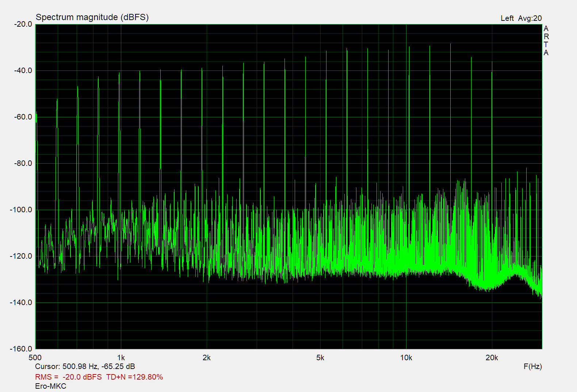Screen dimensions: 577x392
Task: Click the F(Hz) axis unit label
Action: [532, 366]
